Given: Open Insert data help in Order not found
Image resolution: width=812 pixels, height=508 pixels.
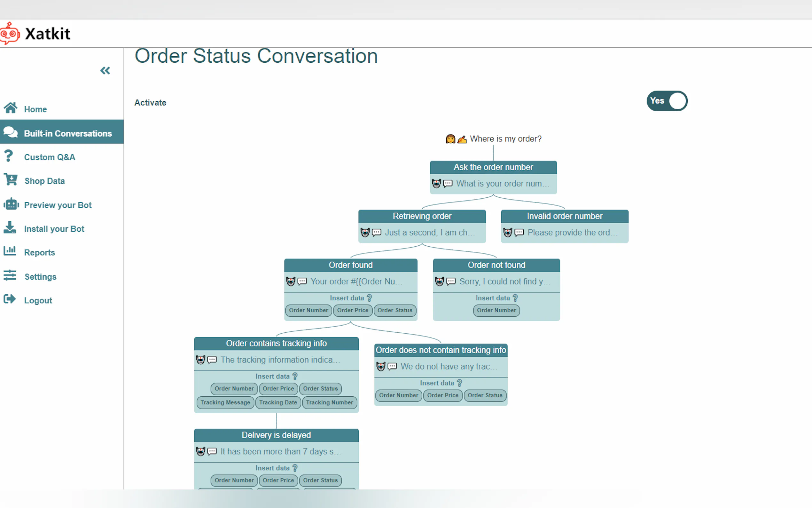Looking at the screenshot, I should coord(515,298).
